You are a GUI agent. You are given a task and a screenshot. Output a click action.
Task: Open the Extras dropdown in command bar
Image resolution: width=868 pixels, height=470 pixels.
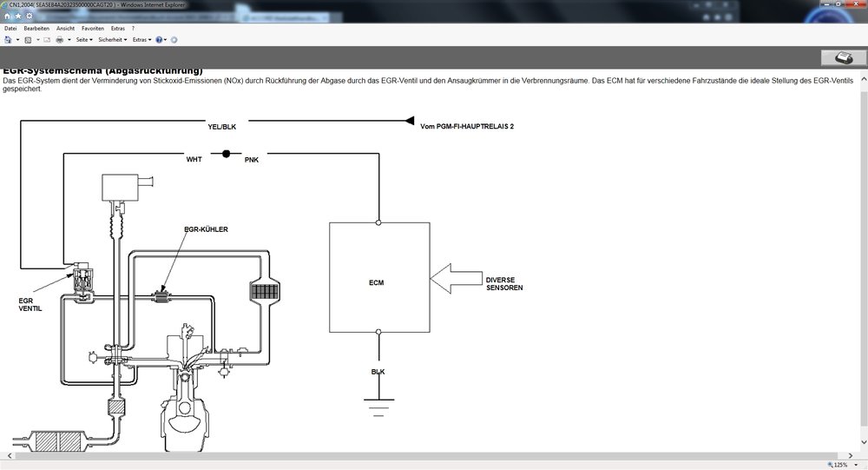[141, 40]
